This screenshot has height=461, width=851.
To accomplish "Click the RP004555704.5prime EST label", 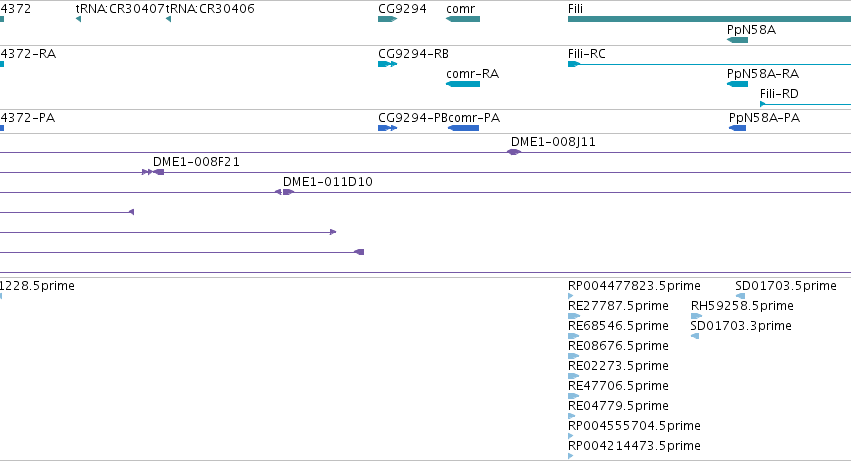I will pyautogui.click(x=634, y=426).
